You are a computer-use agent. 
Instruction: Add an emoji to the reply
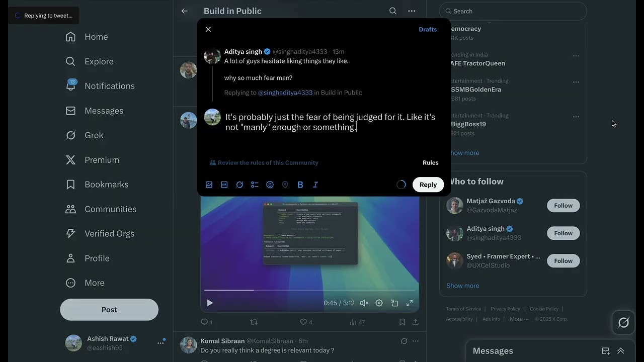click(x=270, y=185)
